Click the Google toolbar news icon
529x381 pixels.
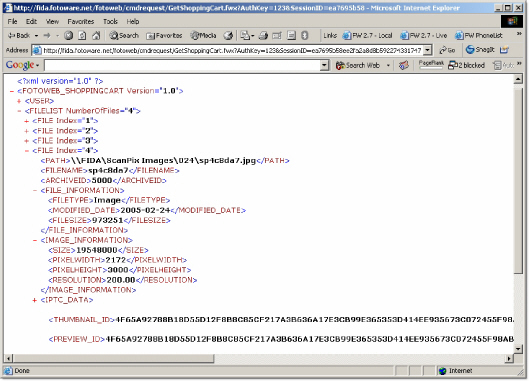click(403, 65)
